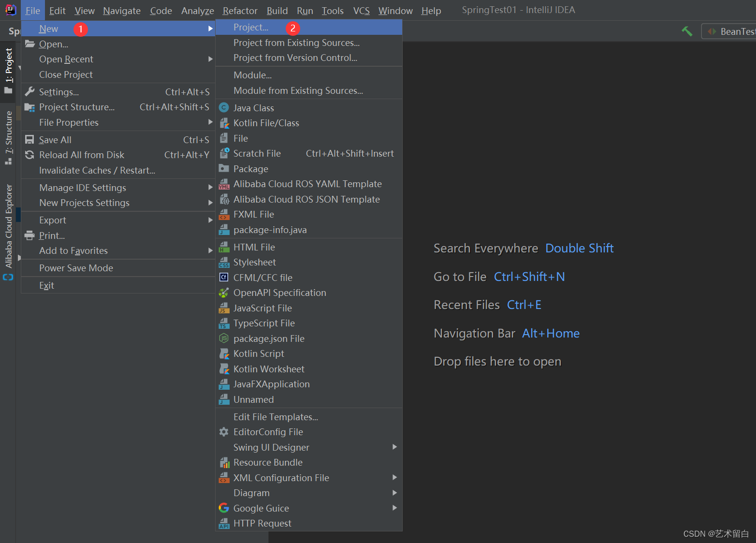
Task: Click the Save All disk icon
Action: [30, 140]
